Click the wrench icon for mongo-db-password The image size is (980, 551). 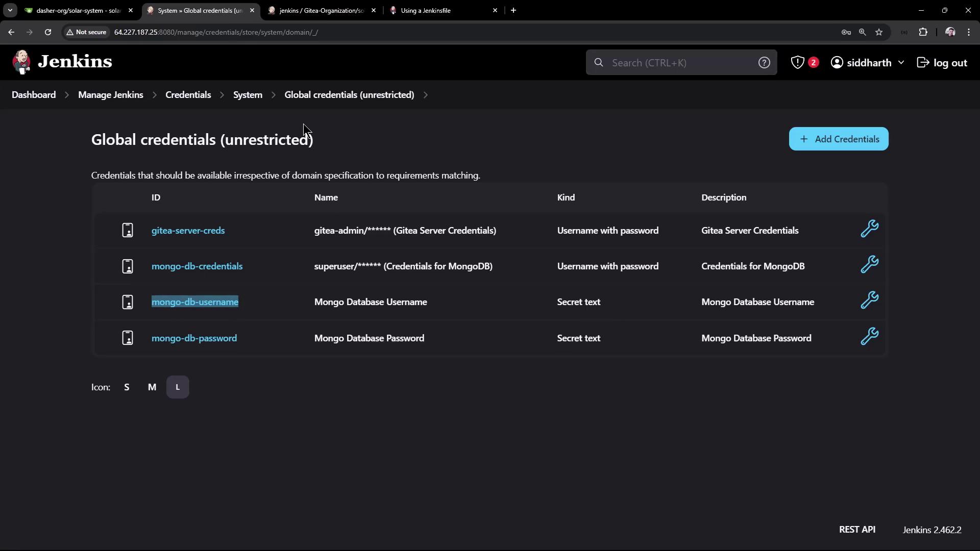pyautogui.click(x=869, y=336)
